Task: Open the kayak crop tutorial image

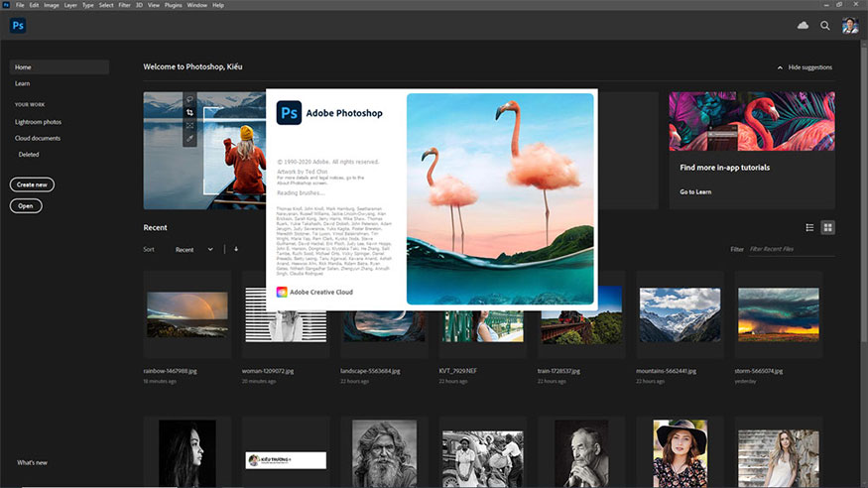Action: [x=204, y=151]
